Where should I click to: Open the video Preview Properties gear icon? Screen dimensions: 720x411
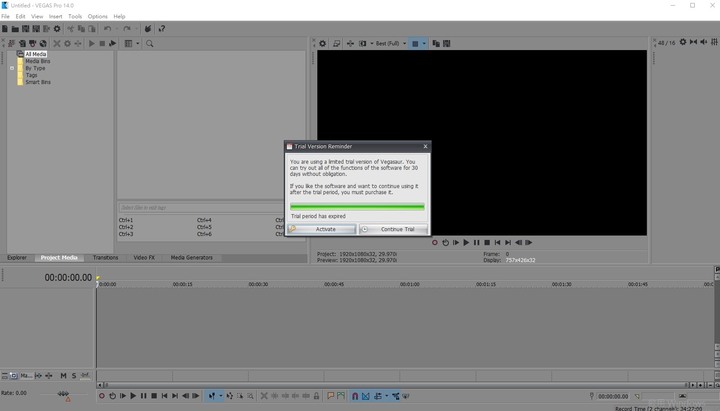click(x=323, y=43)
